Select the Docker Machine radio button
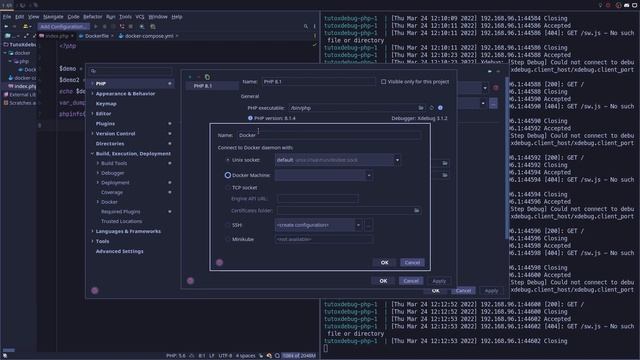This screenshot has width=640, height=360. (x=228, y=175)
